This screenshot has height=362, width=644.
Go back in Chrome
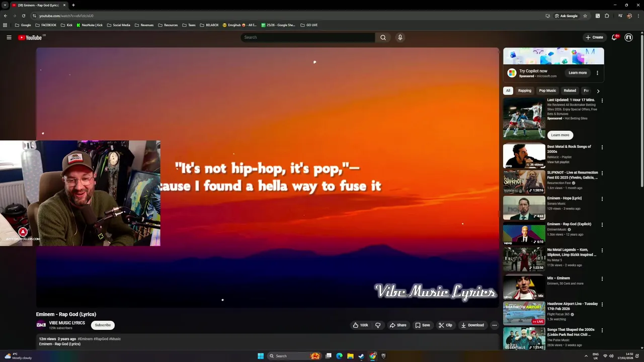click(x=5, y=16)
